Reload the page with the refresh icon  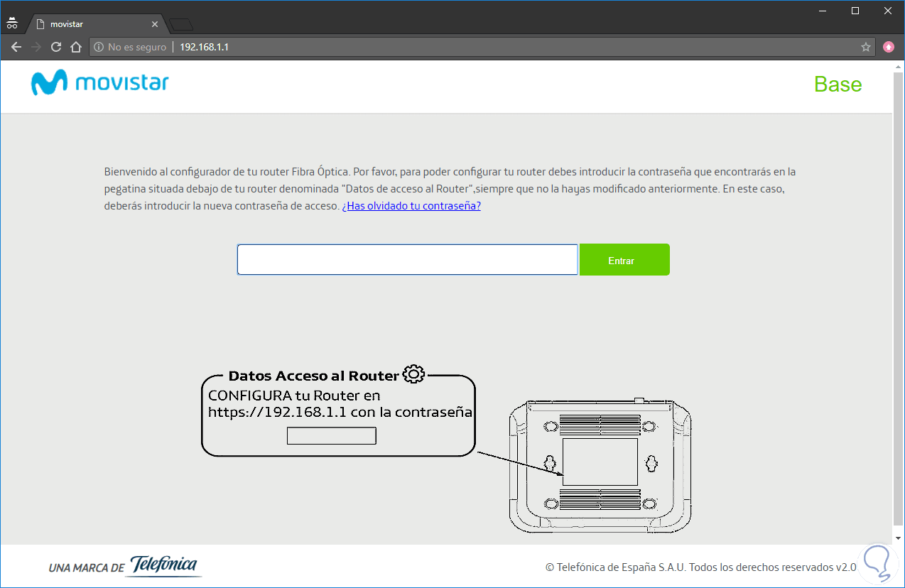click(x=56, y=48)
